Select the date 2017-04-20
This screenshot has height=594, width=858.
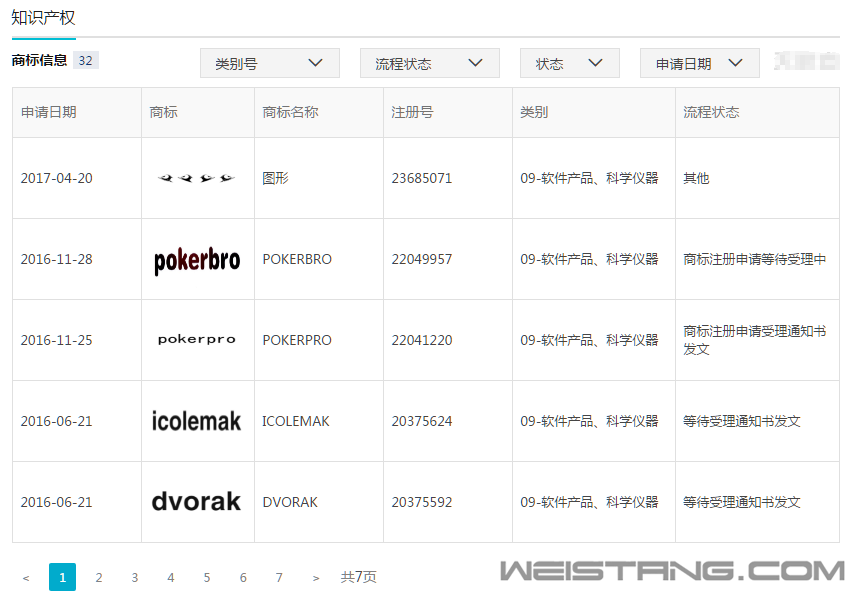coord(56,178)
